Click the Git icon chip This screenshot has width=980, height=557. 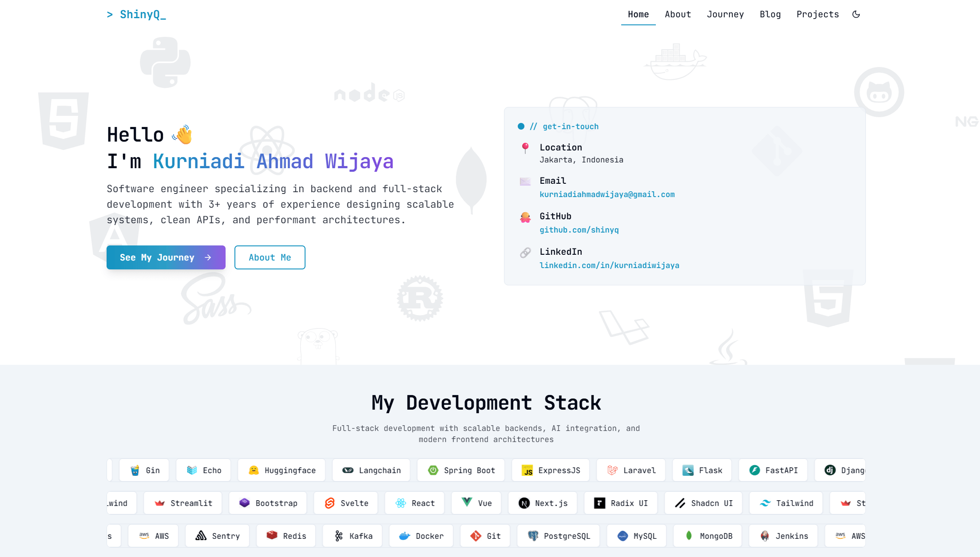476,536
